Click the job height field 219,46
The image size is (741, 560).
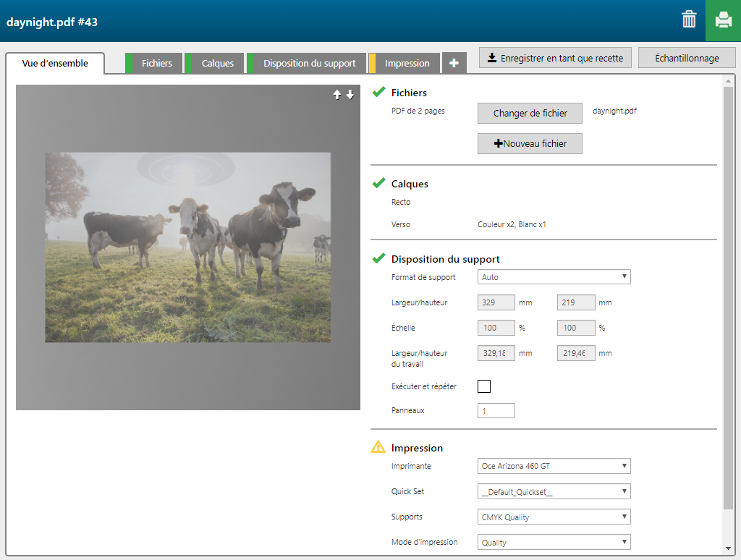[576, 353]
